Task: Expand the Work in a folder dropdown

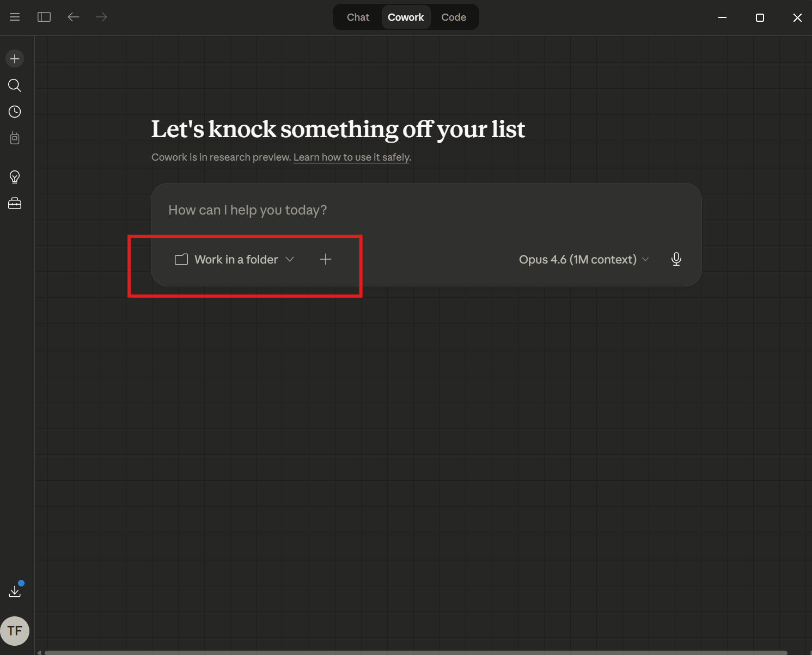Action: pyautogui.click(x=235, y=259)
